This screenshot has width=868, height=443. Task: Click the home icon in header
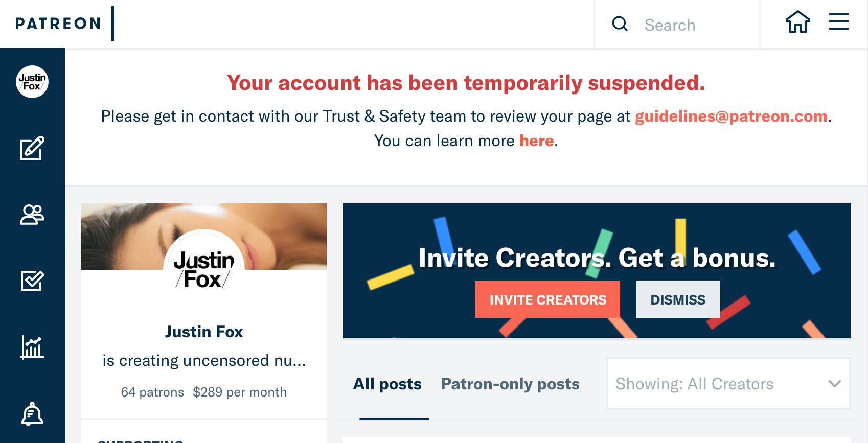[x=797, y=22]
